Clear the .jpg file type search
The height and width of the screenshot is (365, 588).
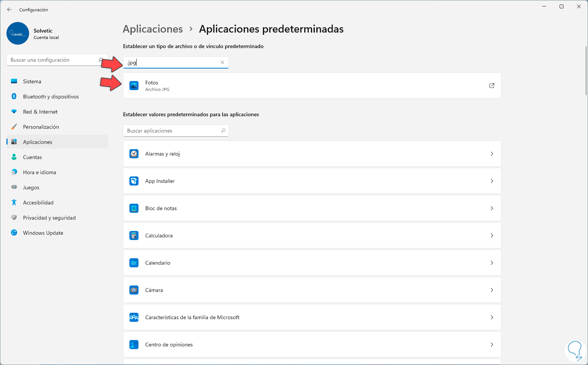click(x=222, y=62)
